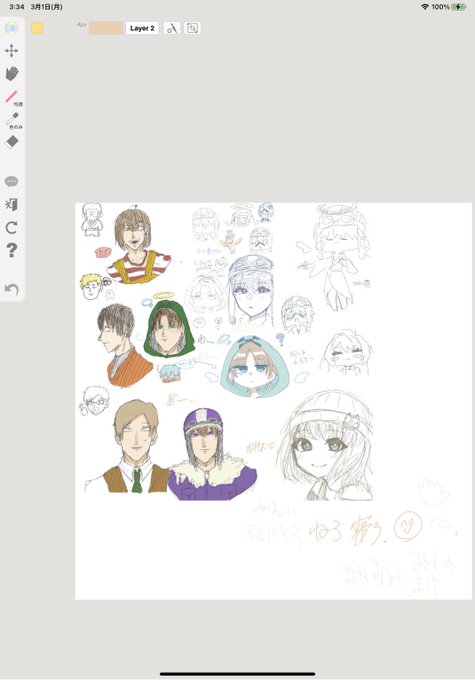Click the selection transform icon beside compass
This screenshot has width=475, height=680.
tap(192, 28)
